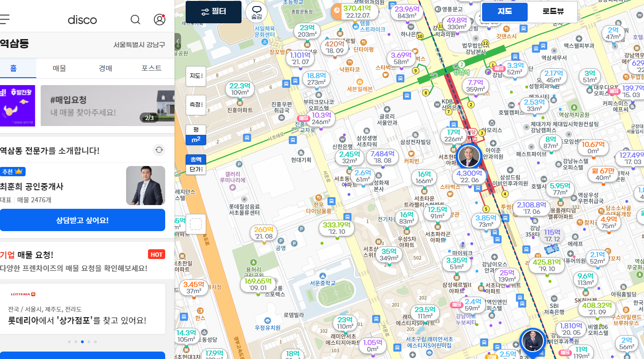This screenshot has height=359, width=644.
Task: Click subway exit 12 marker
Action: (485, 43)
